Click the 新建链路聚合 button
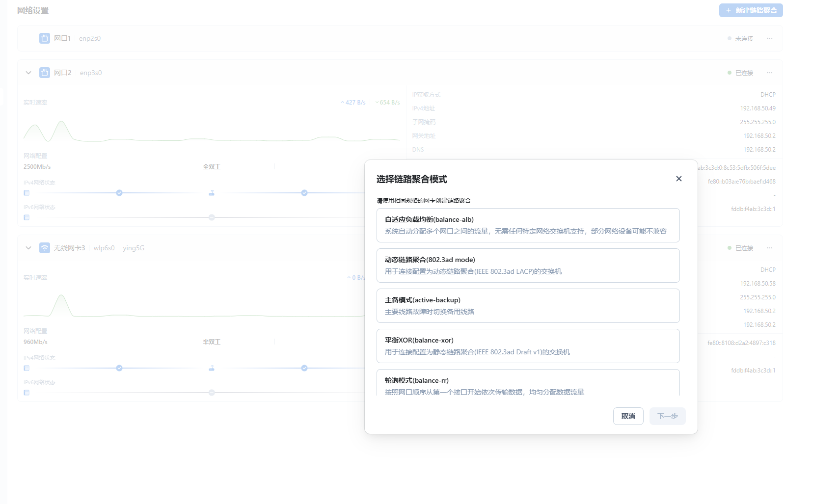The height and width of the screenshot is (504, 839). [x=751, y=10]
